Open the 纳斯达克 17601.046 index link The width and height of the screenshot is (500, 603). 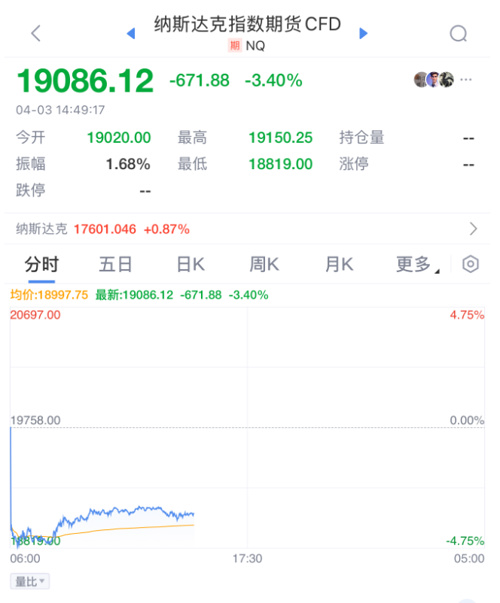click(103, 229)
